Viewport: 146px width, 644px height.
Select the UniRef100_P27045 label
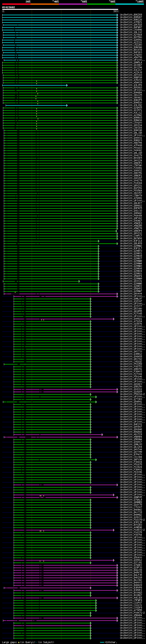click(x=131, y=314)
